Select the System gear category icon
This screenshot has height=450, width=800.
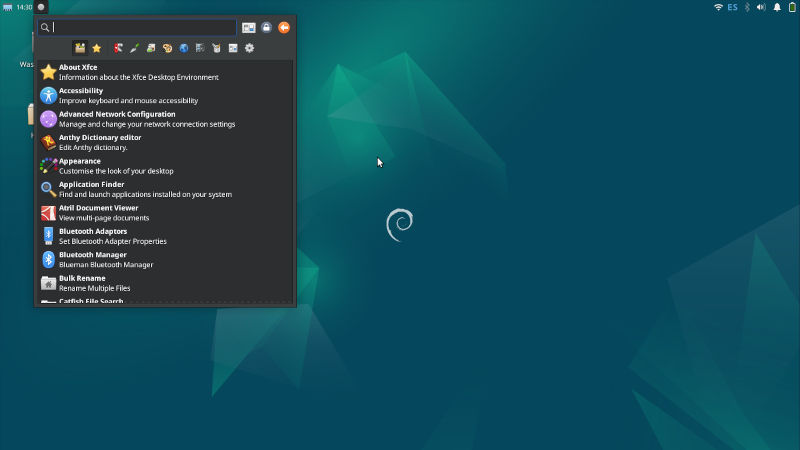pyautogui.click(x=249, y=48)
